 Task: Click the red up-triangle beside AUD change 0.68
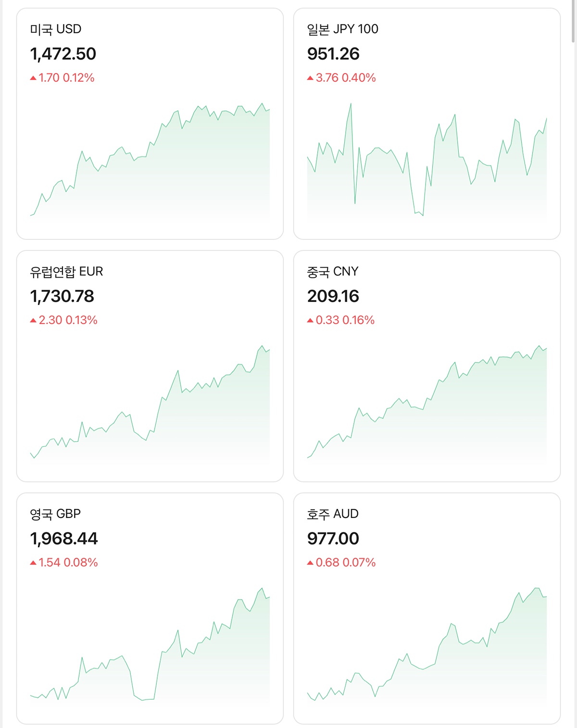(x=310, y=563)
